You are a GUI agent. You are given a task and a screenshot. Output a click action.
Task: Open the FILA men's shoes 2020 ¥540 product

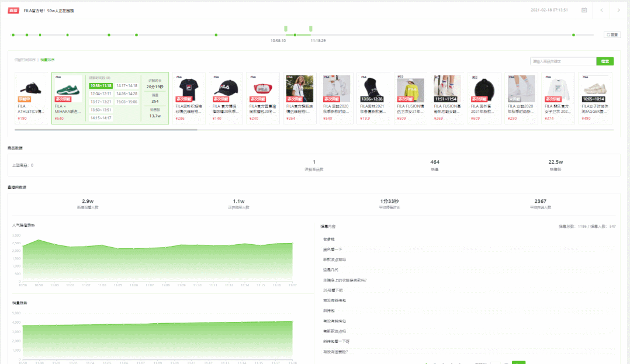(337, 98)
